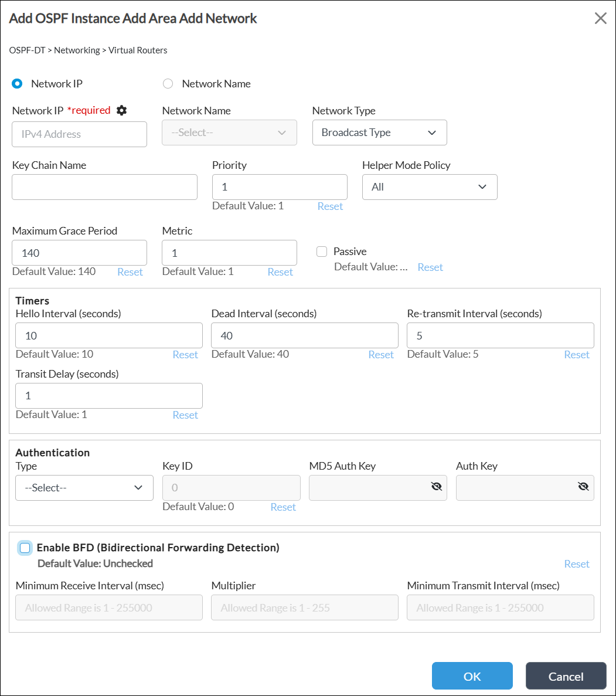Reset the Maximum Grace Period value

[130, 272]
